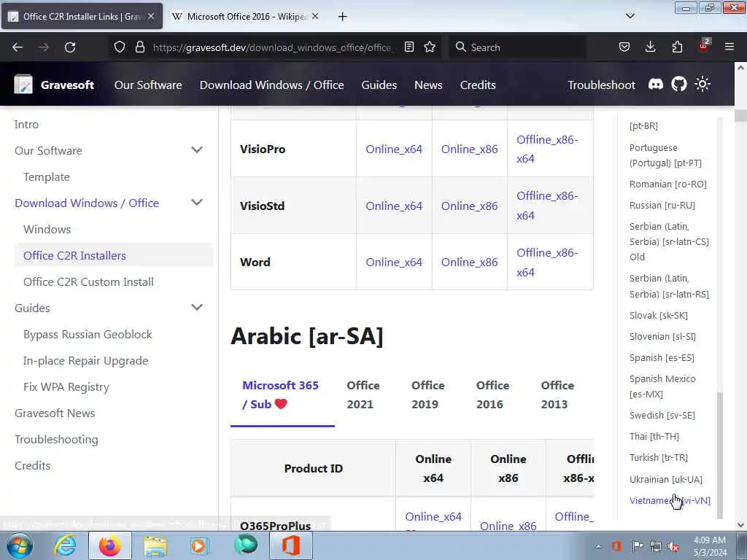Open Our Software in top navigation

[x=148, y=85]
